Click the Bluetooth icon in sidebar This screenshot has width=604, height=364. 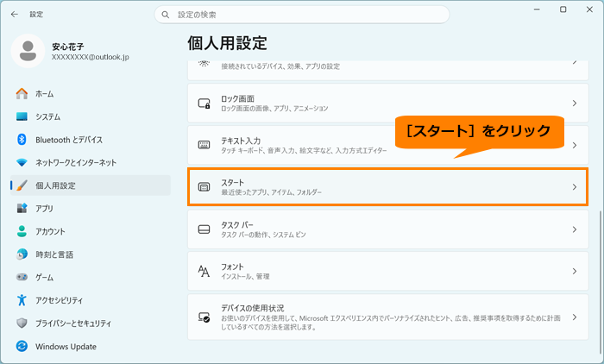(x=22, y=140)
